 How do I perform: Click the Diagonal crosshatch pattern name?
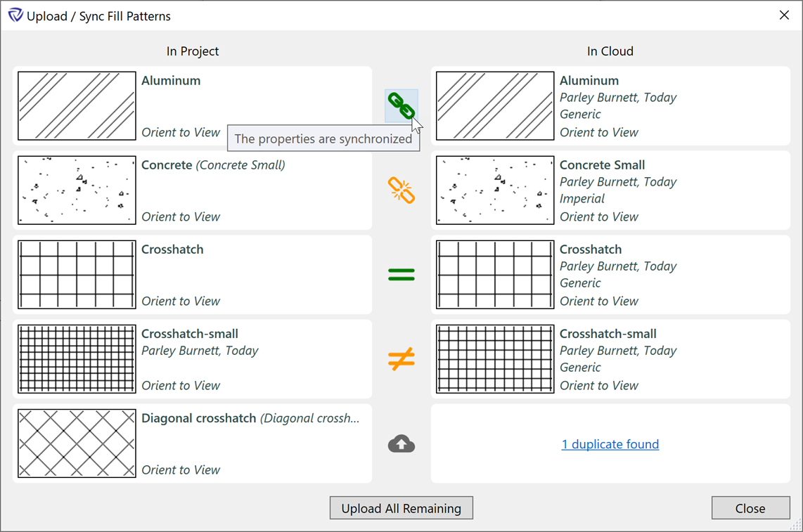[x=199, y=418]
